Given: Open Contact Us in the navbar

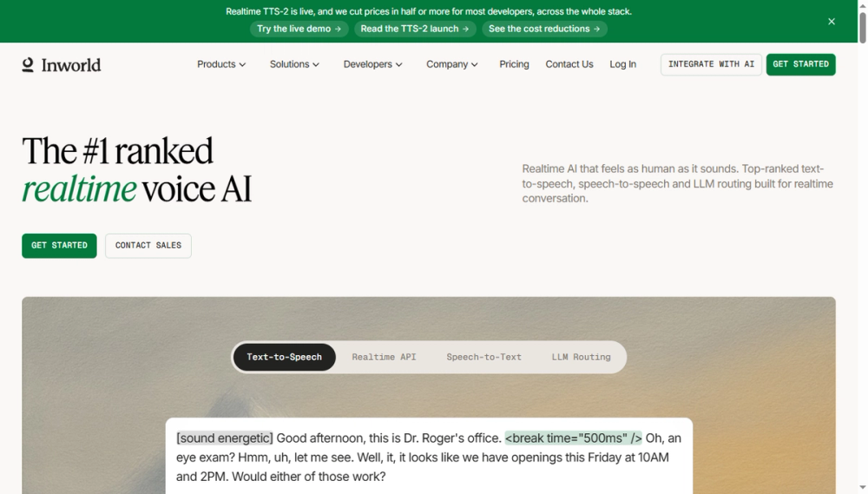Looking at the screenshot, I should pyautogui.click(x=569, y=64).
